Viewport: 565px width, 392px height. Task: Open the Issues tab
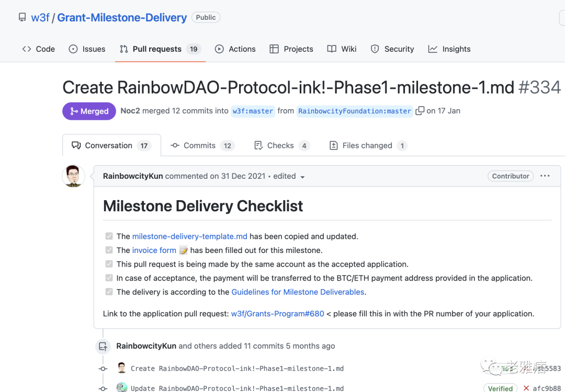87,49
